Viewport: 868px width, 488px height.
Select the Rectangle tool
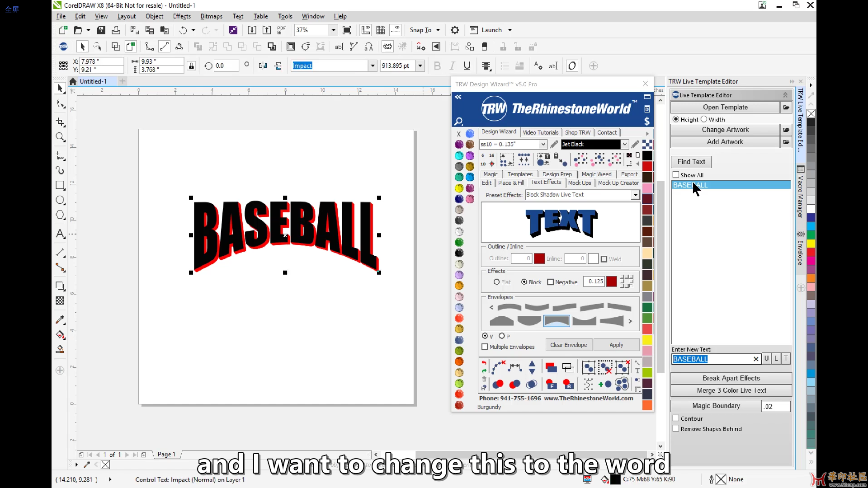coord(60,185)
